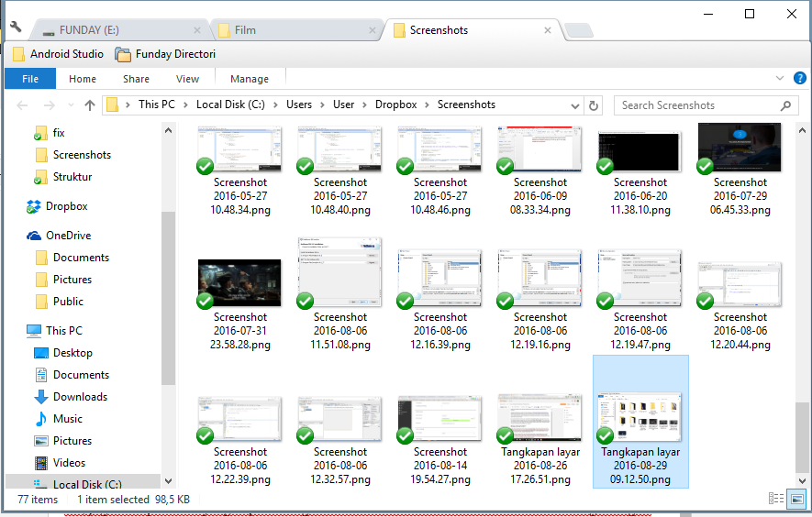Screen dimensions: 812x517
Task: Open the Manage ribbon tab
Action: 250,79
